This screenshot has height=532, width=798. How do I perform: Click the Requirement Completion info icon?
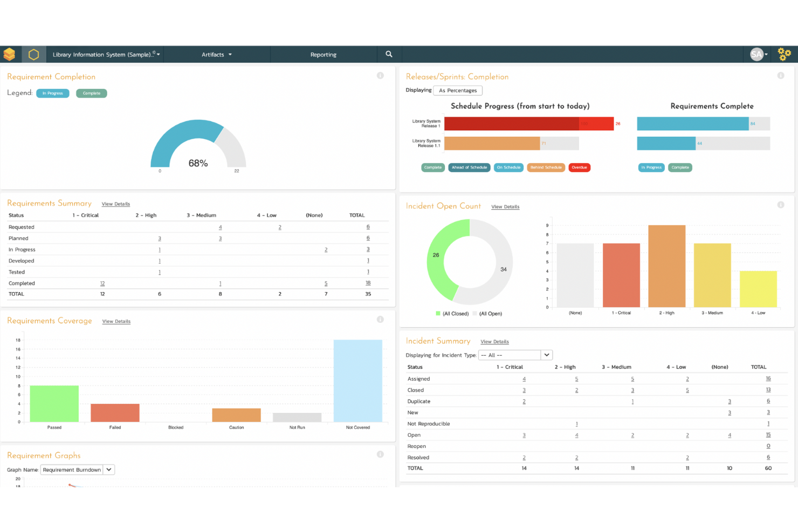pos(380,76)
